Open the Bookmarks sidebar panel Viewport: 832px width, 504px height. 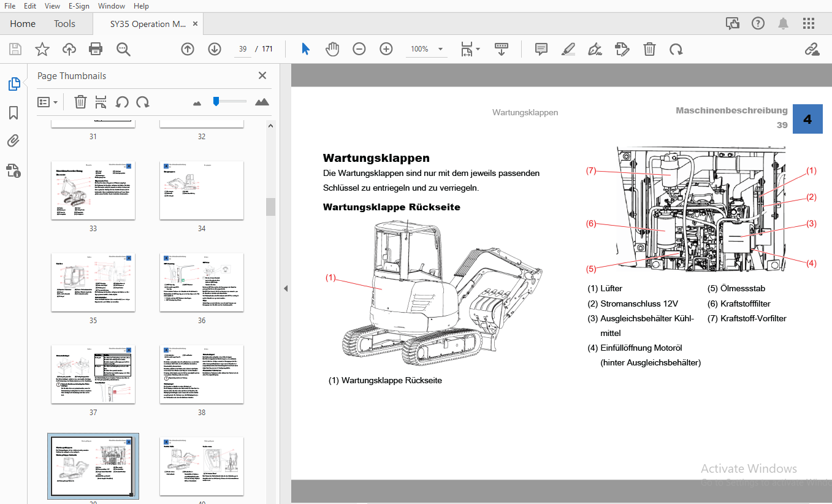point(13,113)
